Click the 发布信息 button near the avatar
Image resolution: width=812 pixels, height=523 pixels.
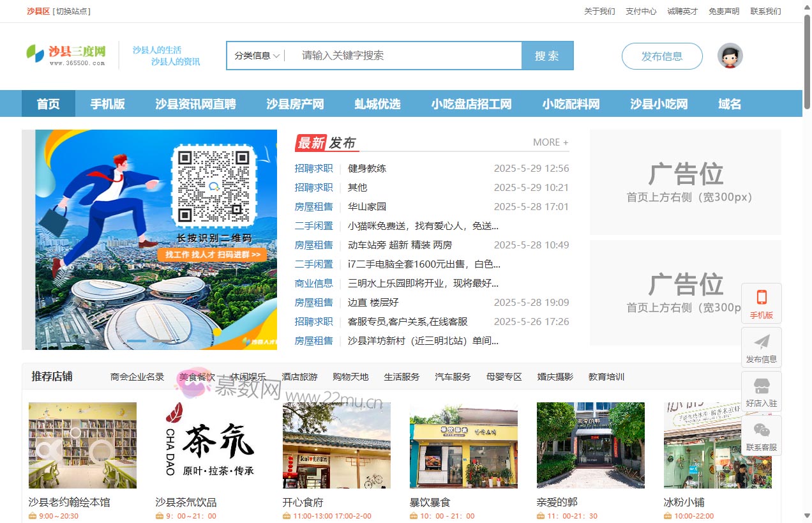(662, 56)
